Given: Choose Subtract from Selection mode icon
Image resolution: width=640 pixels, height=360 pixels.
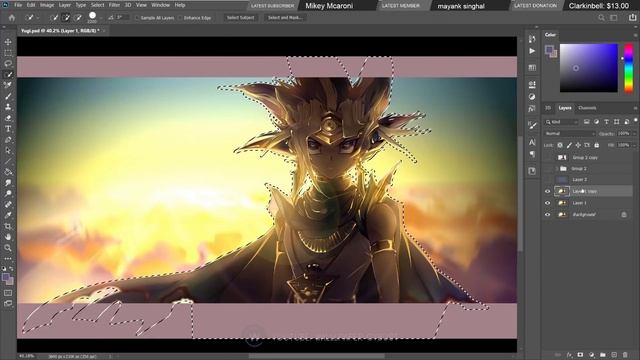Looking at the screenshot, I should coord(78,18).
